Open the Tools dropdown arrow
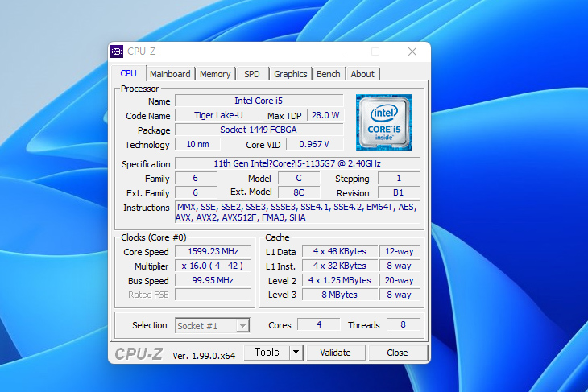 click(296, 353)
